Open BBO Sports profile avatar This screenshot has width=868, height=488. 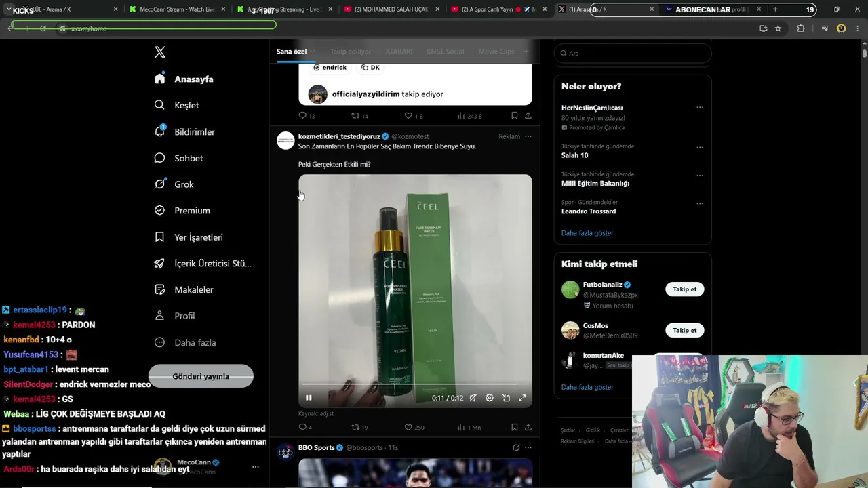point(286,452)
